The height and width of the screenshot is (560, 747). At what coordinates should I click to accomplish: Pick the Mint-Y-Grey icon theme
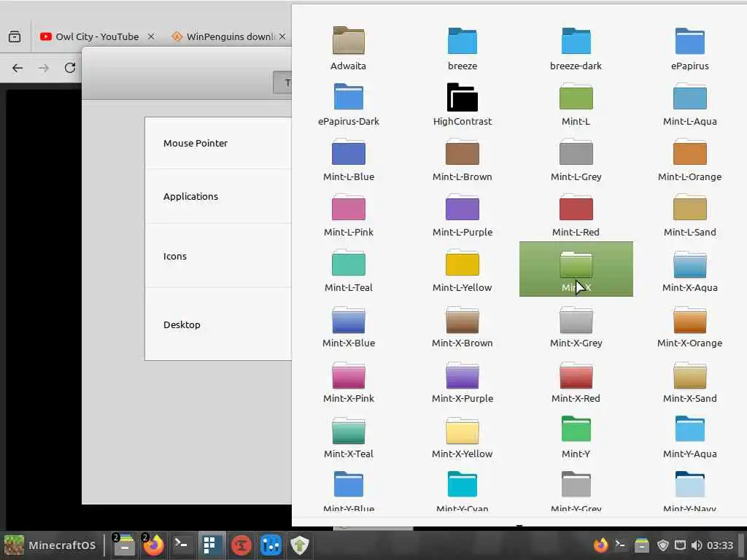coord(576,489)
